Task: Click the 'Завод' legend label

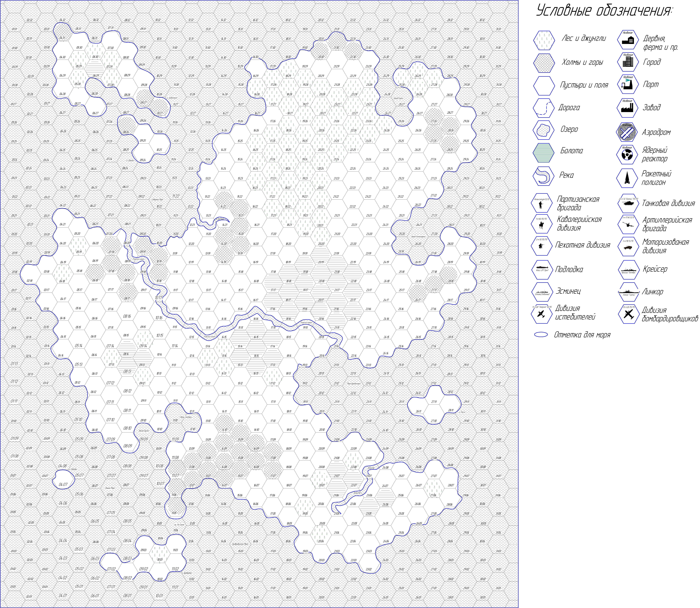Action: click(x=652, y=108)
